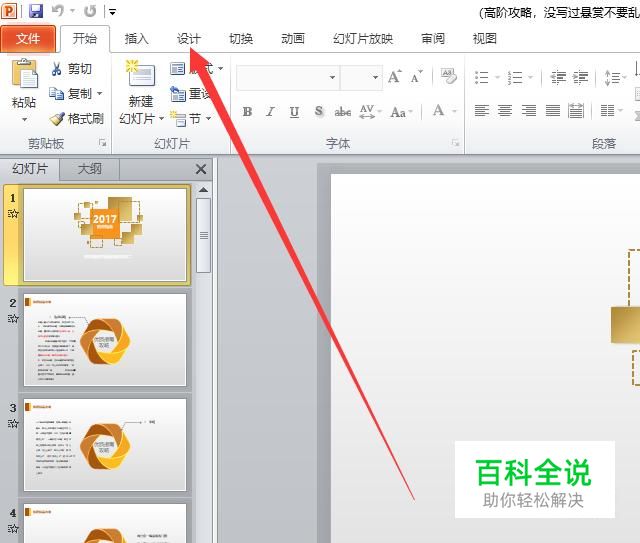Image resolution: width=640 pixels, height=543 pixels.
Task: Open the 动画 ribbon tab
Action: [x=293, y=39]
